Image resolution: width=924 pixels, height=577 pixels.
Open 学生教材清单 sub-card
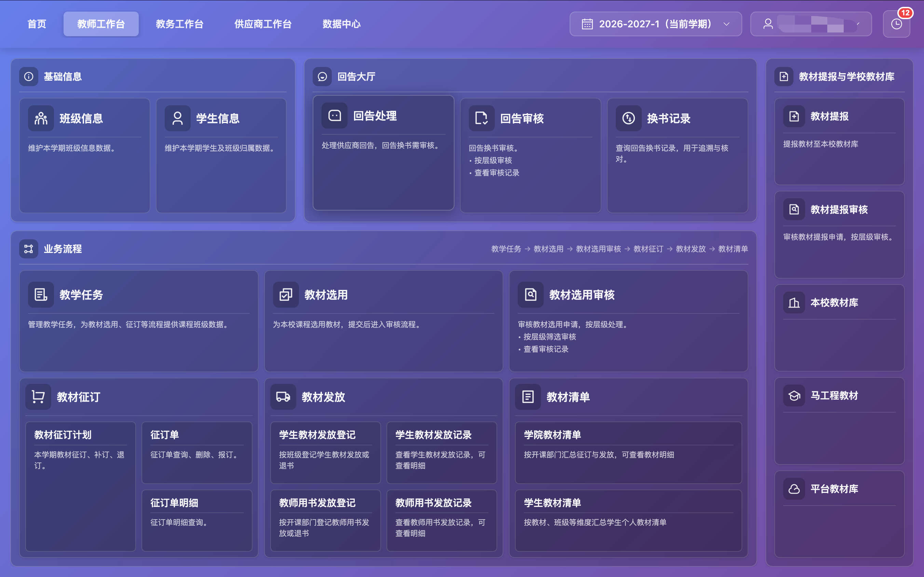pos(628,521)
